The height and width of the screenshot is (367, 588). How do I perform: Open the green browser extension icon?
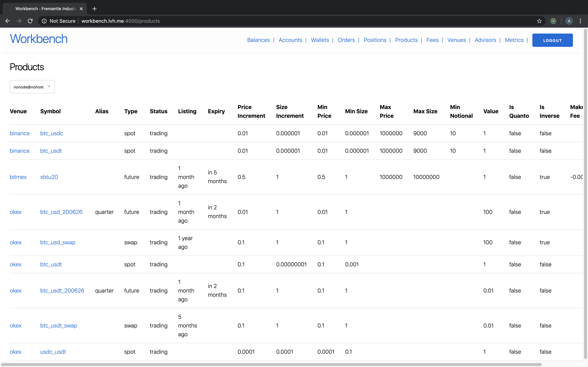(x=553, y=21)
